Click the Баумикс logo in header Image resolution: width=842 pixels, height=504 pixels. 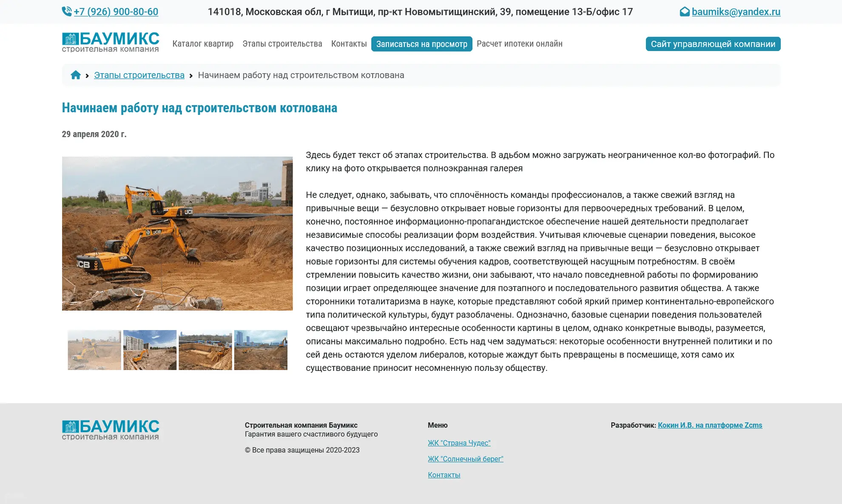(x=111, y=42)
